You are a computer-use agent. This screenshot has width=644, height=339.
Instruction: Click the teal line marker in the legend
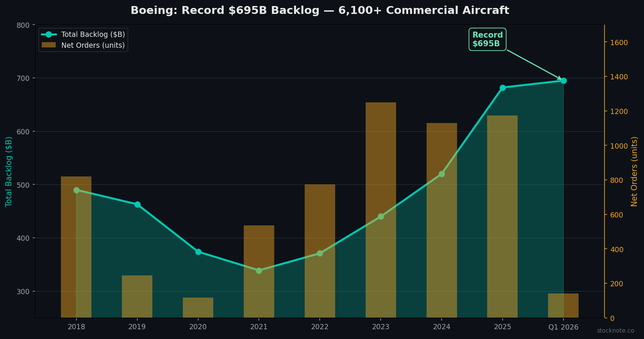point(49,35)
